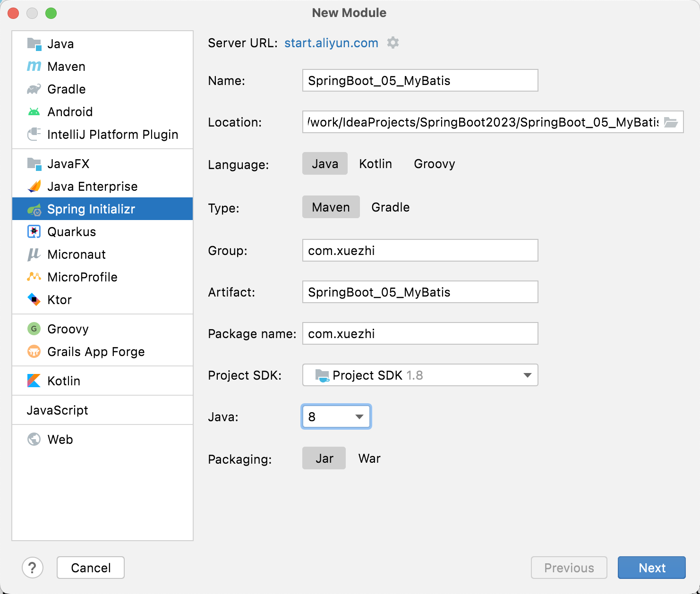700x594 pixels.
Task: Select Quarkus in module list
Action: click(102, 232)
